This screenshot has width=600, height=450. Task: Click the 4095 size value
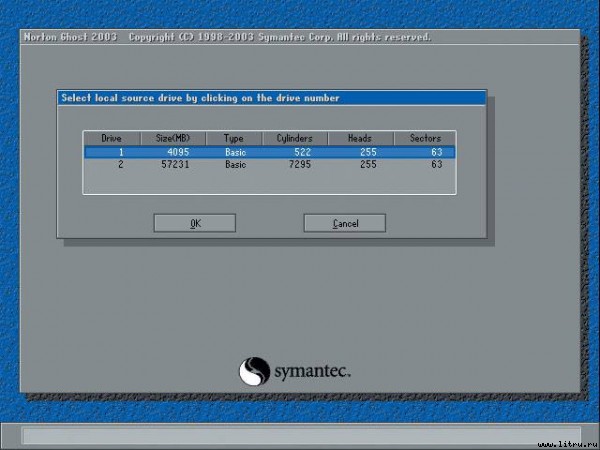pos(178,152)
